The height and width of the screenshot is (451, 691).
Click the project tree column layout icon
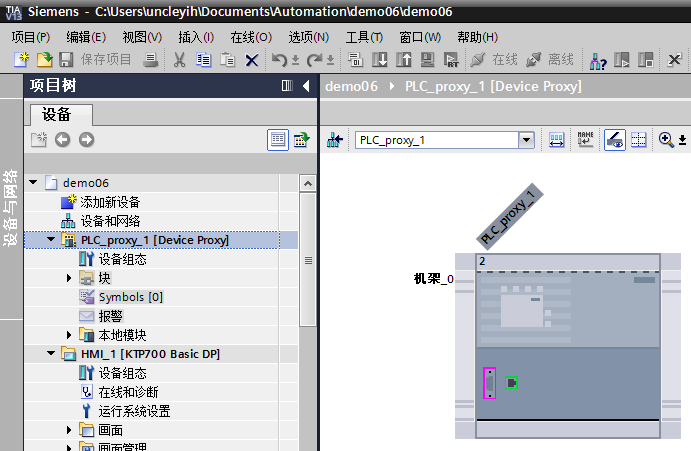[287, 86]
